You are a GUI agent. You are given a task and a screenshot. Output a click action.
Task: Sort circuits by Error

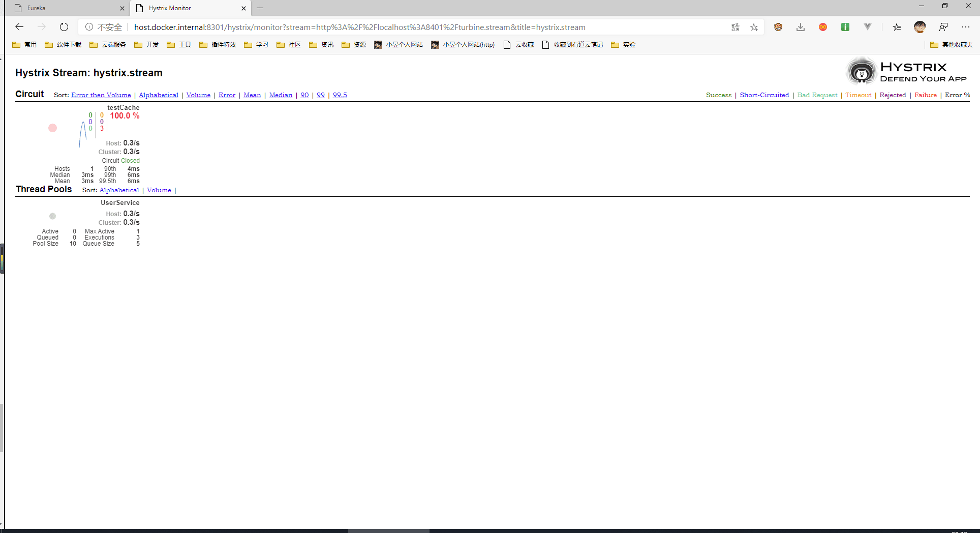227,95
